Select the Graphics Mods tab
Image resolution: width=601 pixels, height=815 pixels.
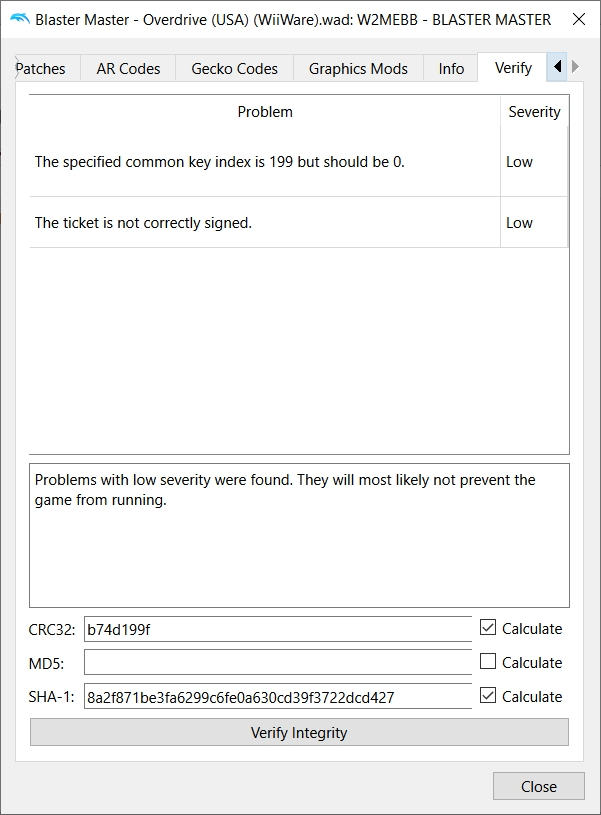358,69
